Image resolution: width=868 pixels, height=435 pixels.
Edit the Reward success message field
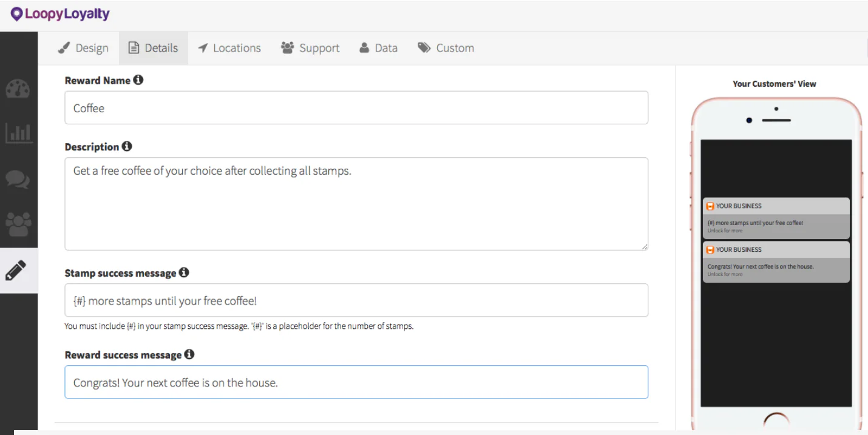point(356,382)
